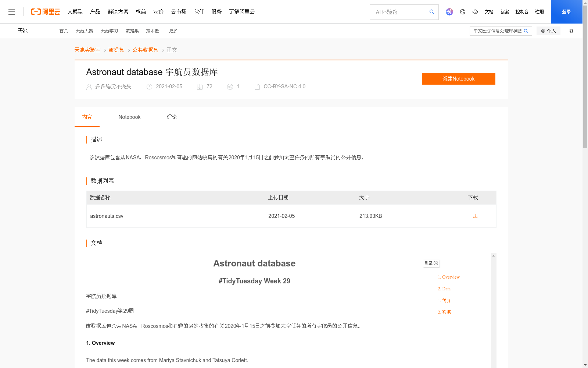Open the hamburger menu
Viewport: 588px width, 368px height.
tap(12, 12)
